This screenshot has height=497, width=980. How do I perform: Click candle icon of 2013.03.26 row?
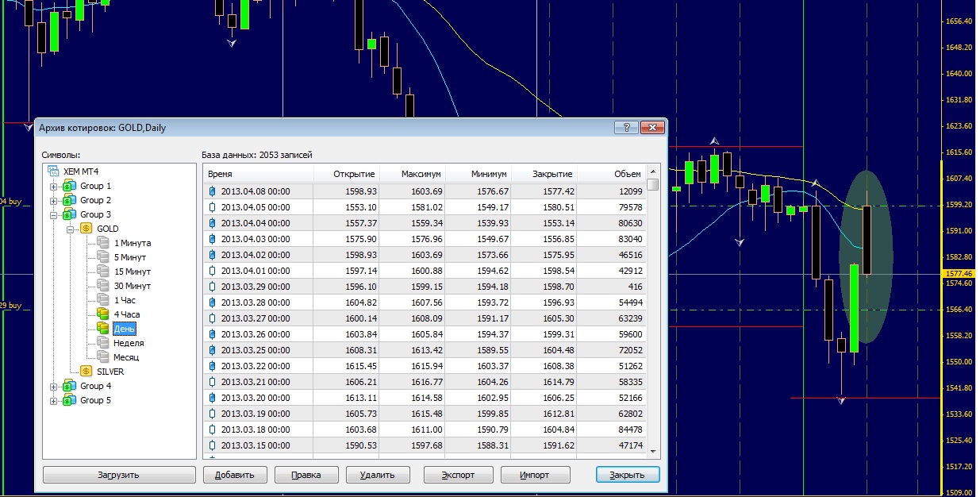(x=212, y=334)
